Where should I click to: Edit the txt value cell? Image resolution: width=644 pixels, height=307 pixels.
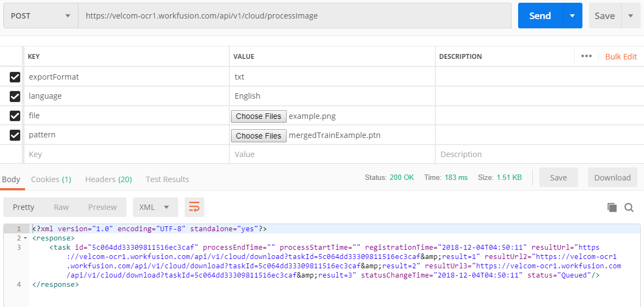tap(332, 77)
